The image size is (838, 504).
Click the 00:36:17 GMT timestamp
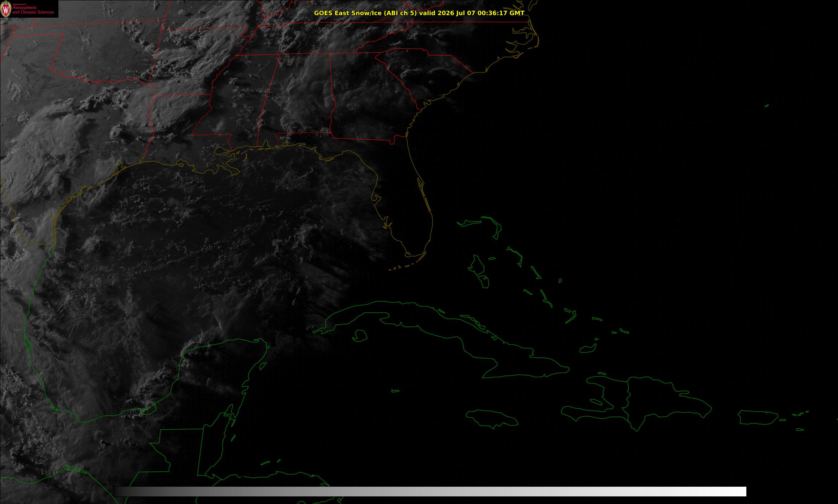(x=501, y=13)
